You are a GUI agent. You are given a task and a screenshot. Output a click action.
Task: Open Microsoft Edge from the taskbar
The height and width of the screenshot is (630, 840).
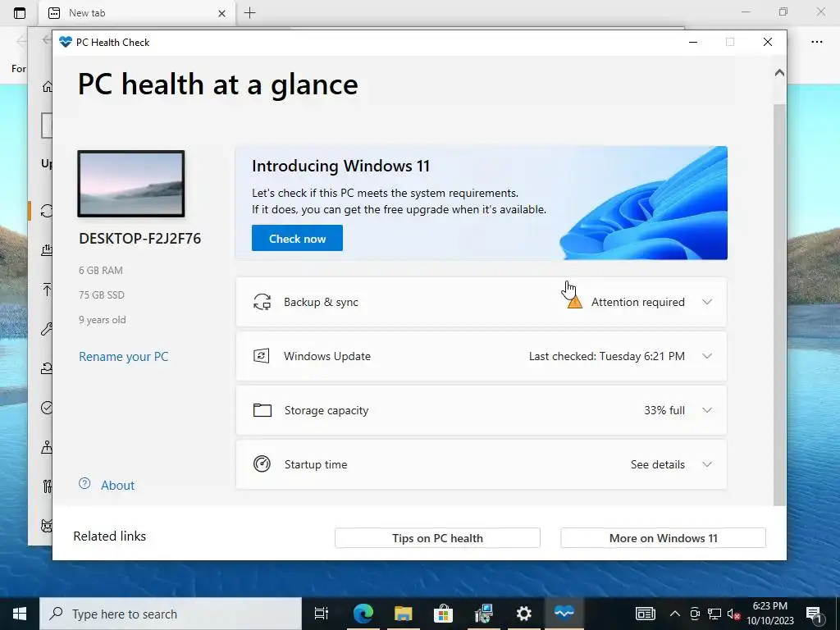(x=363, y=614)
